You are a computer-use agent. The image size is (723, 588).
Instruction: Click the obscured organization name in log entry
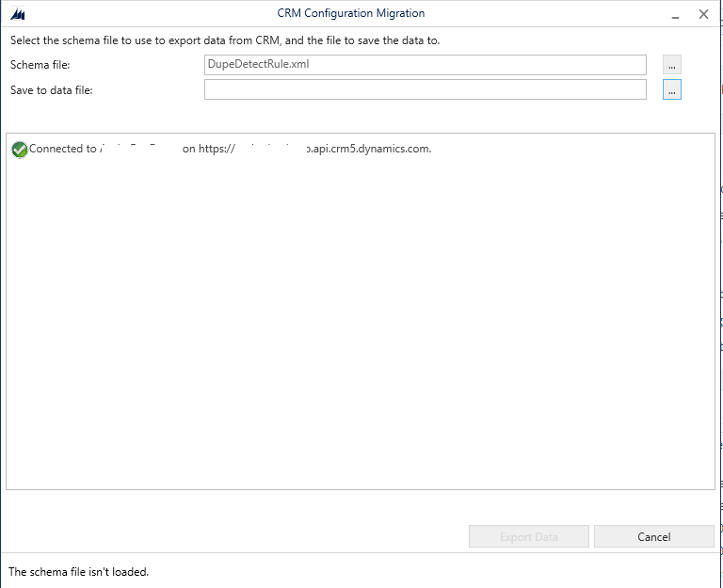(x=139, y=149)
